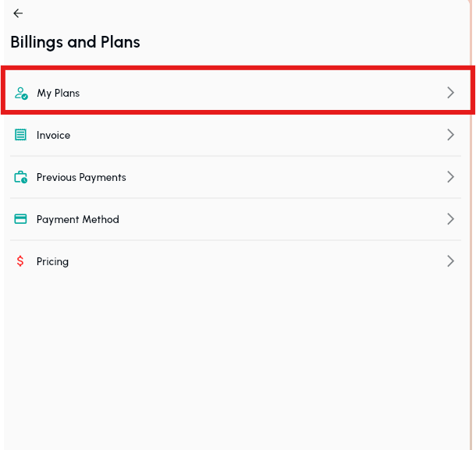The height and width of the screenshot is (450, 476).
Task: Click the empty middle of the Pricing row
Action: pyautogui.click(x=250, y=261)
